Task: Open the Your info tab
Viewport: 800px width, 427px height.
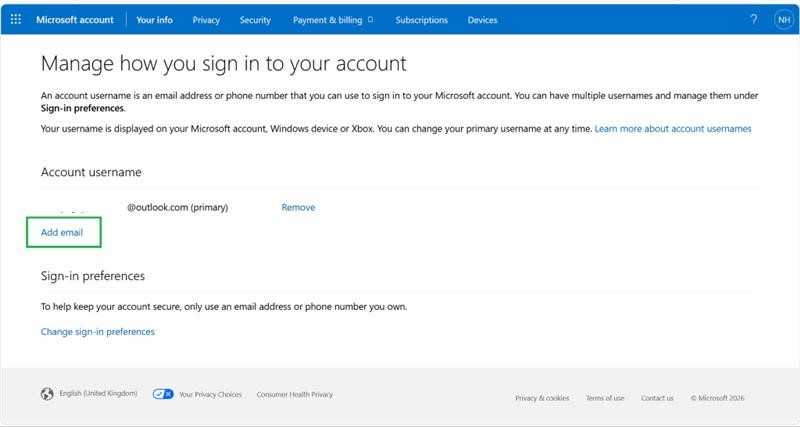Action: 155,20
